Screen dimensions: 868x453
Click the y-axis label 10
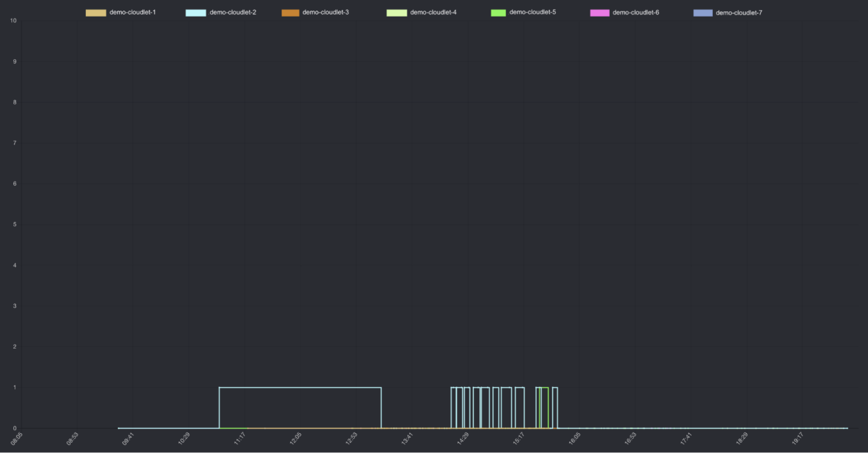pyautogui.click(x=13, y=21)
